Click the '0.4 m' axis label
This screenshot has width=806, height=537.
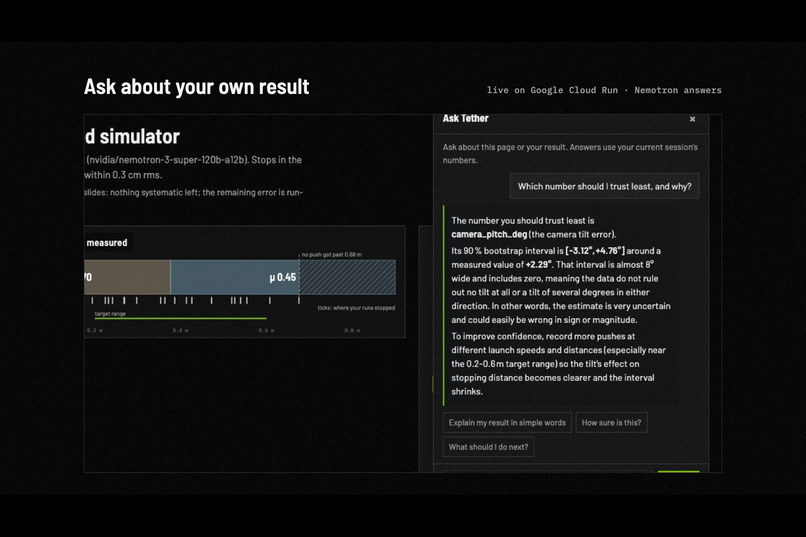[x=180, y=330]
